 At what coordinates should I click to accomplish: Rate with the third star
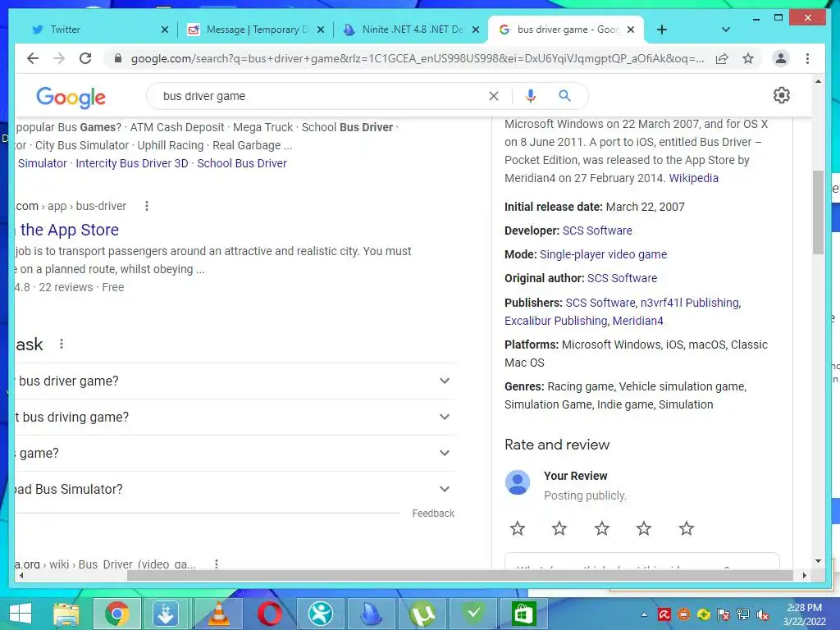click(601, 529)
